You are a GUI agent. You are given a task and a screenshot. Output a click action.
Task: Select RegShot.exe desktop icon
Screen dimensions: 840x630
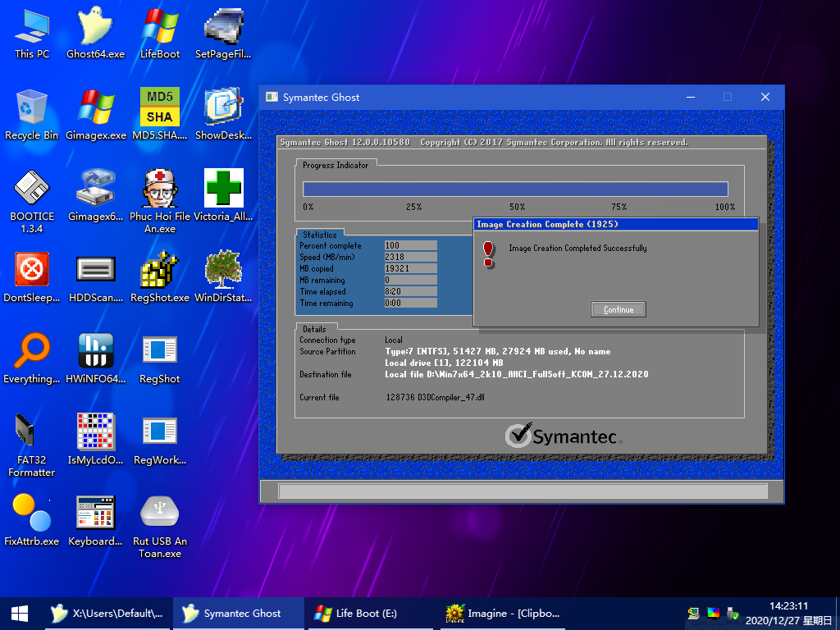pos(160,277)
